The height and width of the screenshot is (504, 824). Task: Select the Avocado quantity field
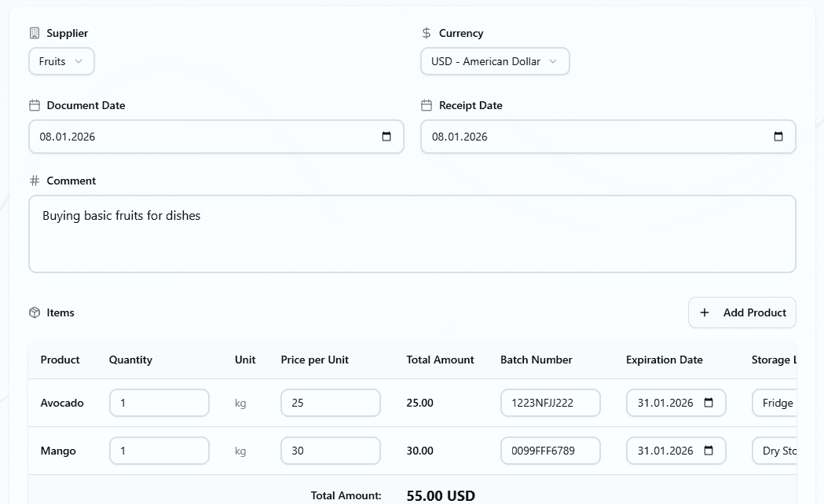pyautogui.click(x=159, y=403)
